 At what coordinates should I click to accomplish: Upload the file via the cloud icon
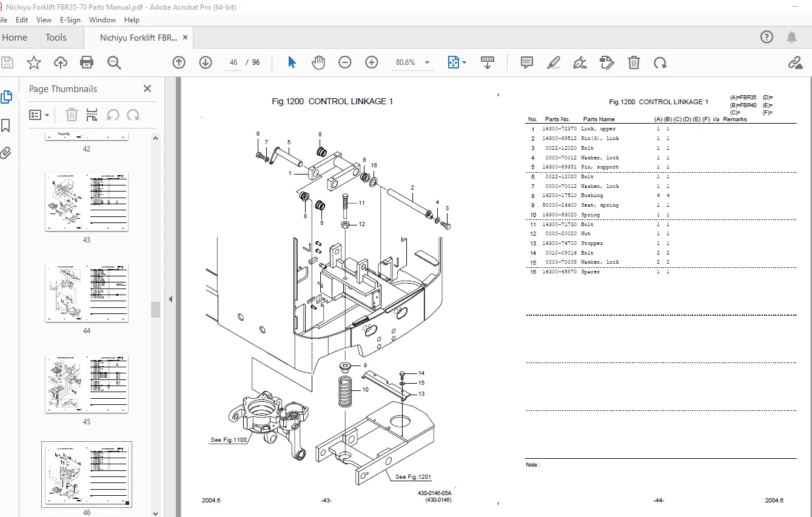pos(61,62)
